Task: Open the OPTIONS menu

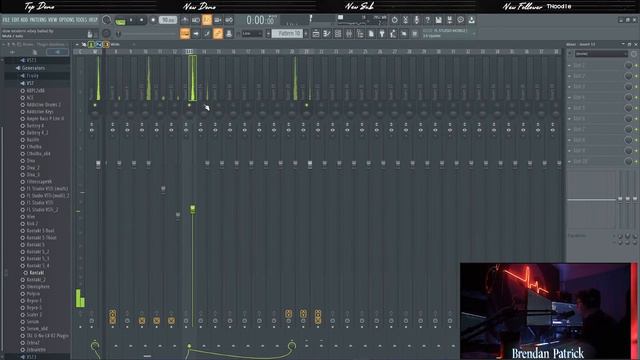Action: click(67, 20)
